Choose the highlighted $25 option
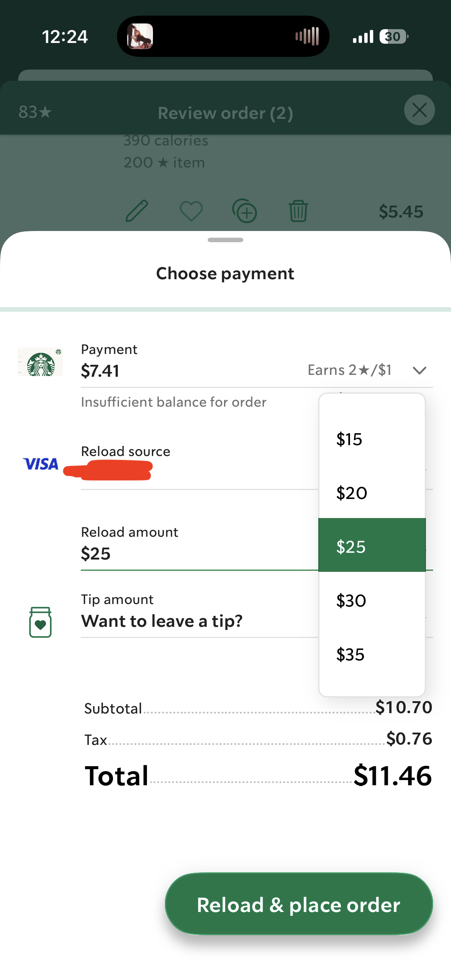The image size is (451, 980). [x=371, y=546]
